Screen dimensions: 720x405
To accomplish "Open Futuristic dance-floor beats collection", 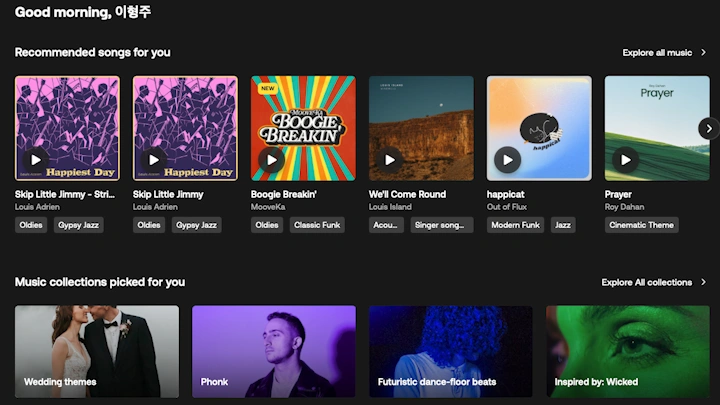I will (x=450, y=351).
